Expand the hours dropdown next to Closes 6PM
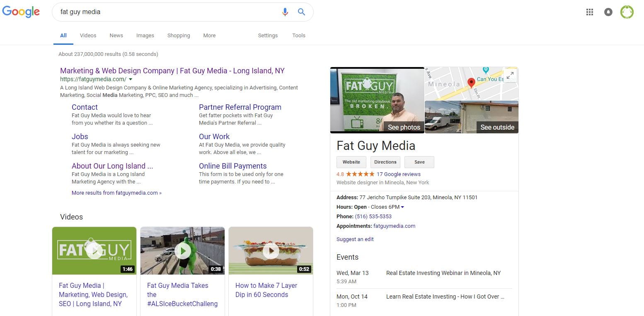Image resolution: width=644 pixels, height=316 pixels. coord(402,207)
